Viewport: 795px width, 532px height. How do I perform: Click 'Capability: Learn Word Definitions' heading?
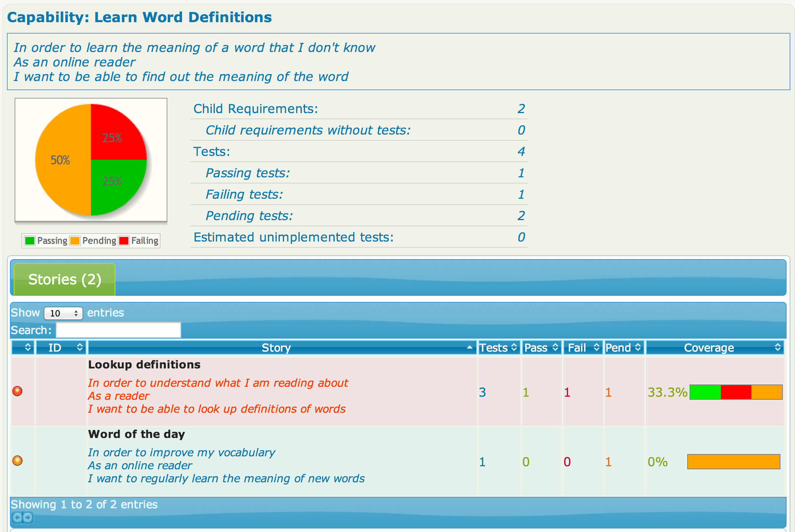point(140,18)
